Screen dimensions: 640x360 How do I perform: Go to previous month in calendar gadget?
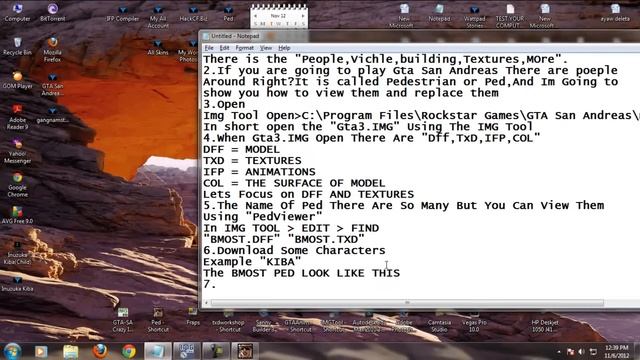pyautogui.click(x=256, y=16)
